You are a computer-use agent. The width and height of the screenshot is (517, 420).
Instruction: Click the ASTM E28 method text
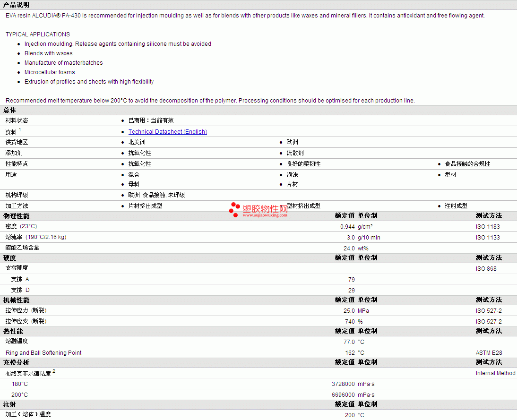point(489,353)
